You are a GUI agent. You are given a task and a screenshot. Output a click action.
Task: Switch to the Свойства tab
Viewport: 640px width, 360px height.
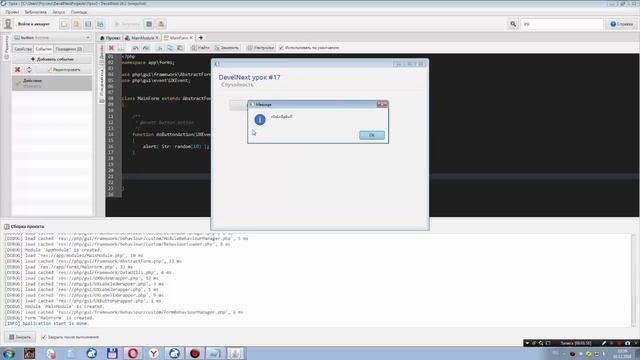click(23, 49)
